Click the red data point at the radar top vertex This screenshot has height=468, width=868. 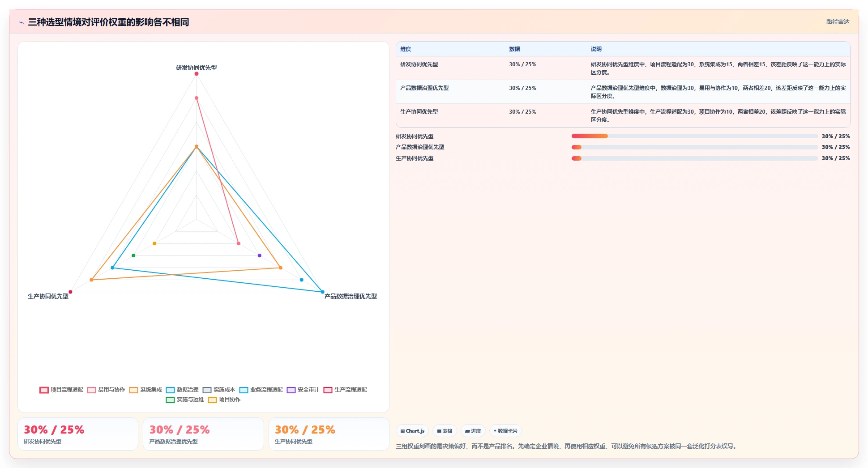click(x=196, y=74)
